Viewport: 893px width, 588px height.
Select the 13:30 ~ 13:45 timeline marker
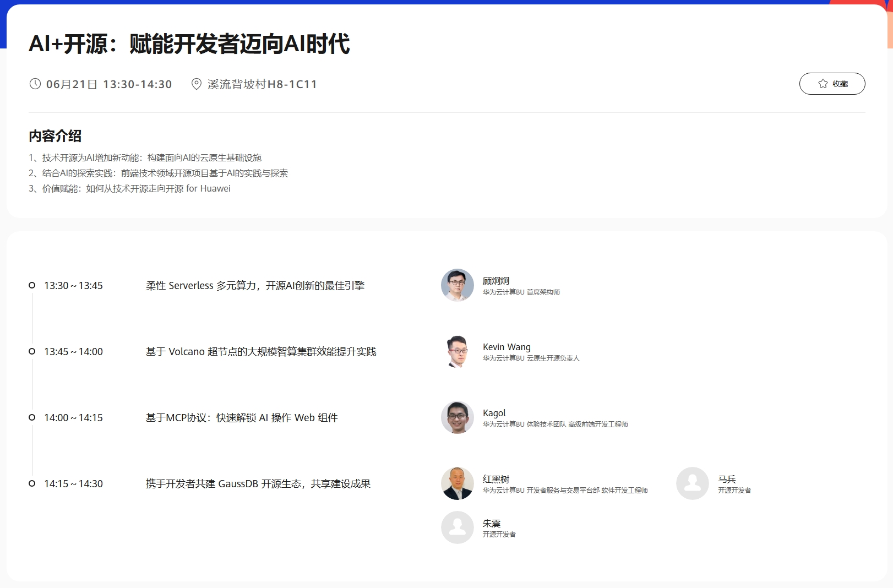[32, 285]
